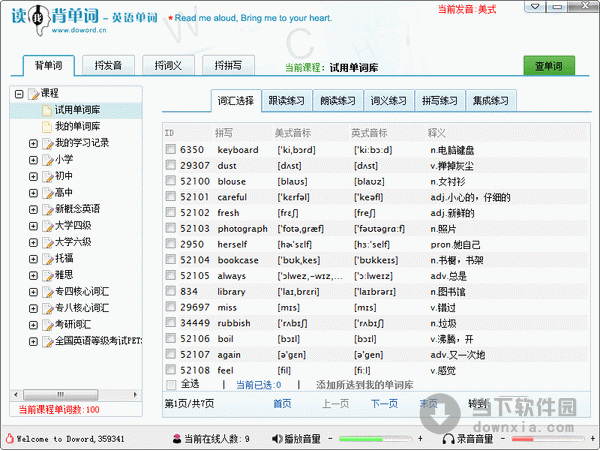
Task: Switch to the 背单词 main tab
Action: coord(49,66)
